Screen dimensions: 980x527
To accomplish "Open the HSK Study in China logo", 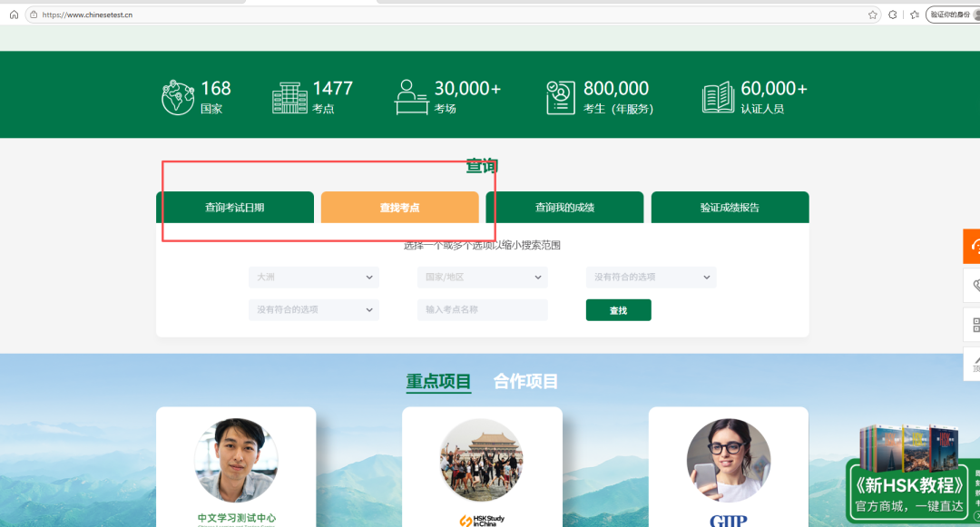I will [x=482, y=521].
